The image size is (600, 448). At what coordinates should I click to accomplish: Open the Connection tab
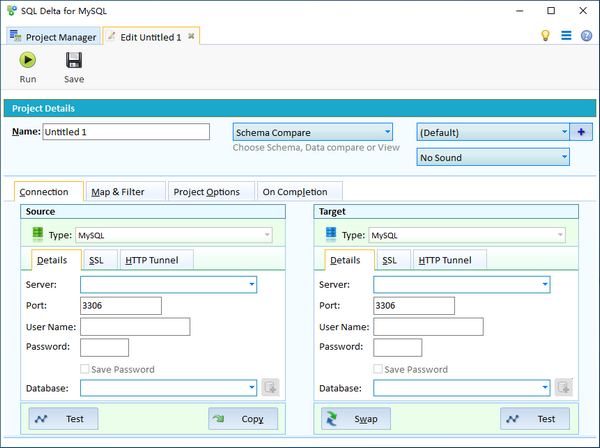click(49, 191)
